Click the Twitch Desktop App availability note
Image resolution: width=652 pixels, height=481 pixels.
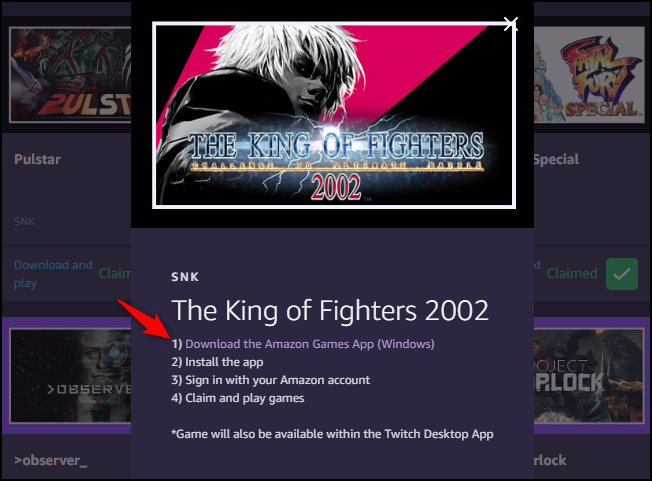[332, 434]
